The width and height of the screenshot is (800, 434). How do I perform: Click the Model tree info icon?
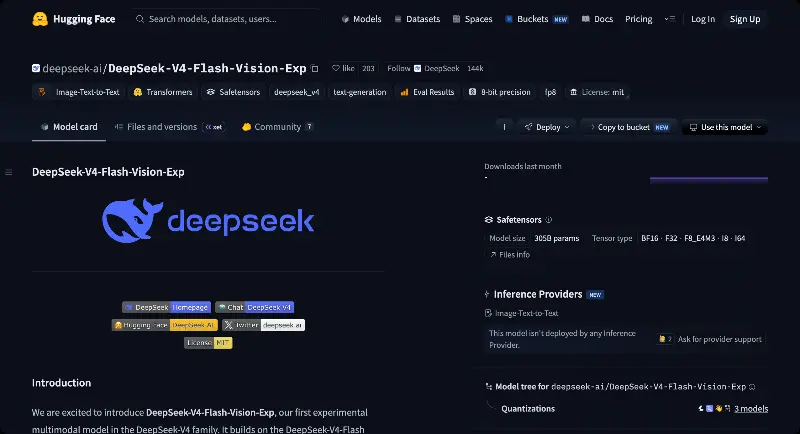[x=752, y=387]
